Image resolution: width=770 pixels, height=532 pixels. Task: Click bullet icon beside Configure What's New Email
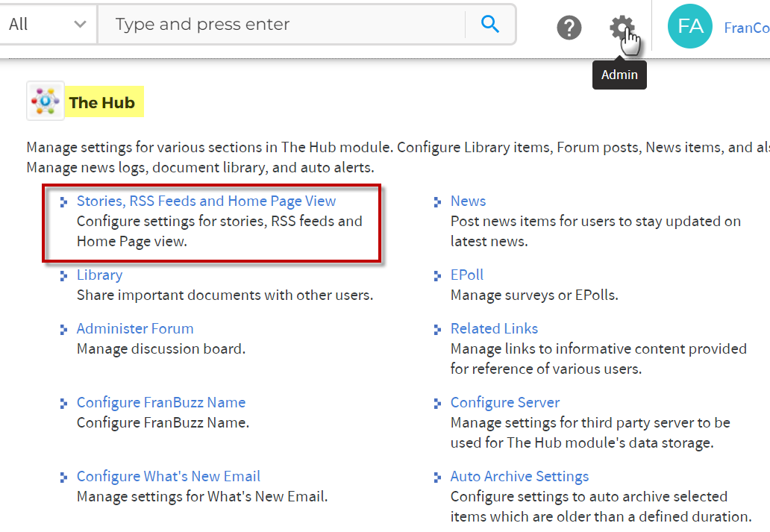(x=63, y=478)
